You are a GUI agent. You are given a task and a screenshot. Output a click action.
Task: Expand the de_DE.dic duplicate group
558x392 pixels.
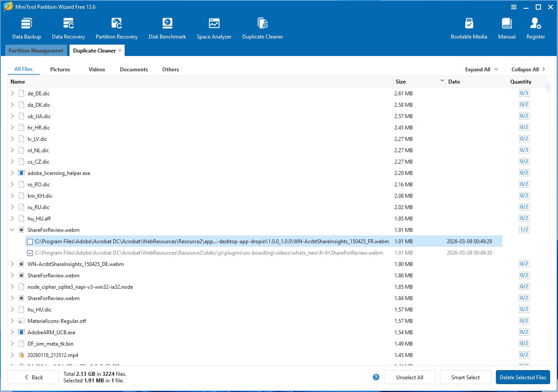pos(12,93)
